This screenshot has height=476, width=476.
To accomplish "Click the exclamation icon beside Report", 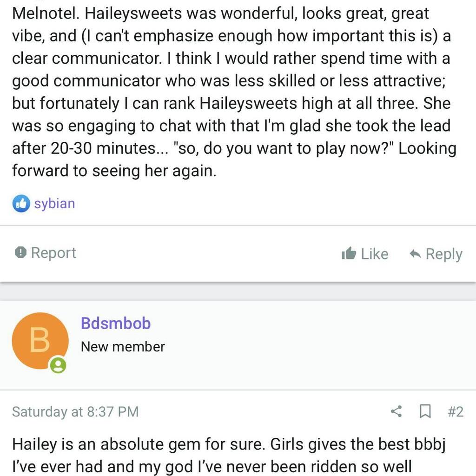I will click(20, 252).
